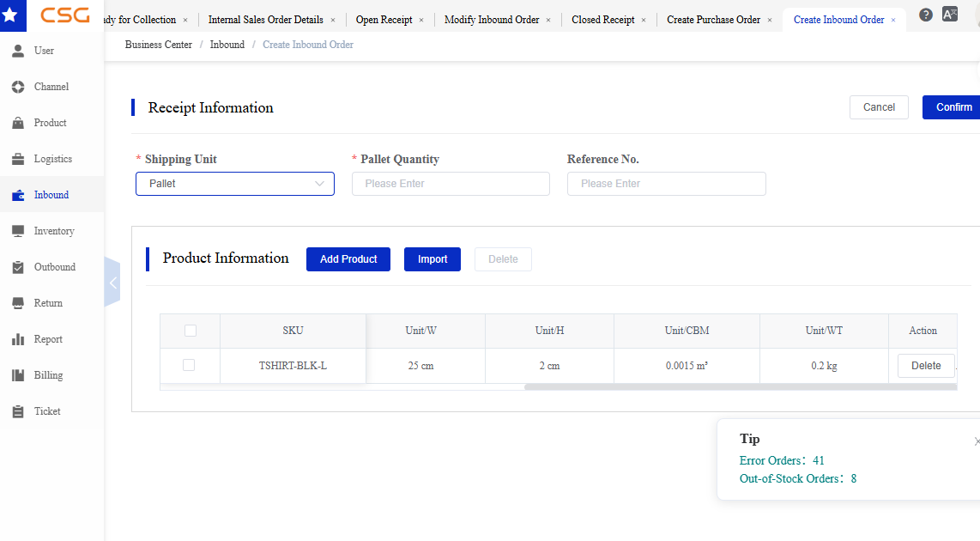This screenshot has width=980, height=541.
Task: Click the SKU column header
Action: [x=293, y=331]
